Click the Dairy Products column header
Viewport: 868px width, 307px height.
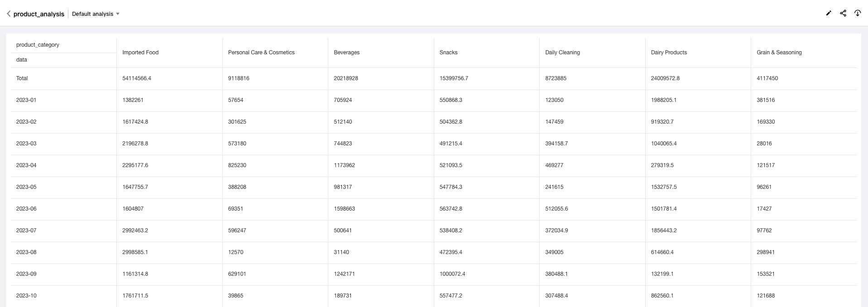click(669, 53)
